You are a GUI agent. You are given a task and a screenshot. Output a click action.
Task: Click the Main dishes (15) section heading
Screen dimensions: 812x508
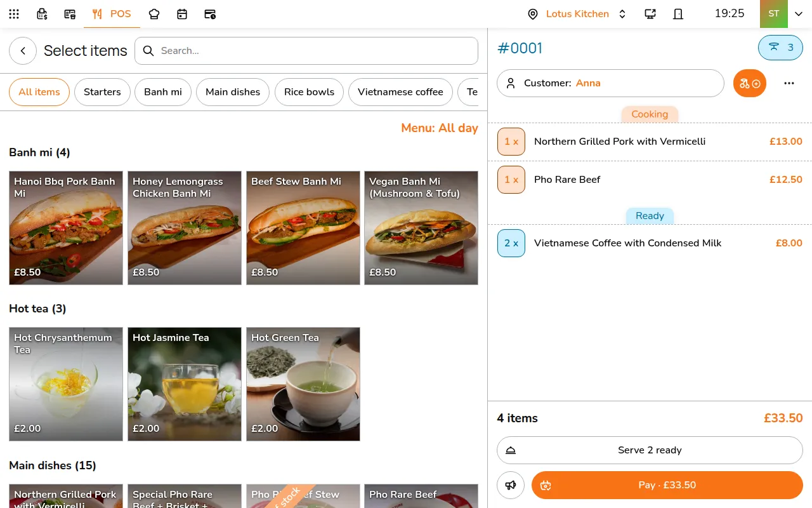pos(53,465)
